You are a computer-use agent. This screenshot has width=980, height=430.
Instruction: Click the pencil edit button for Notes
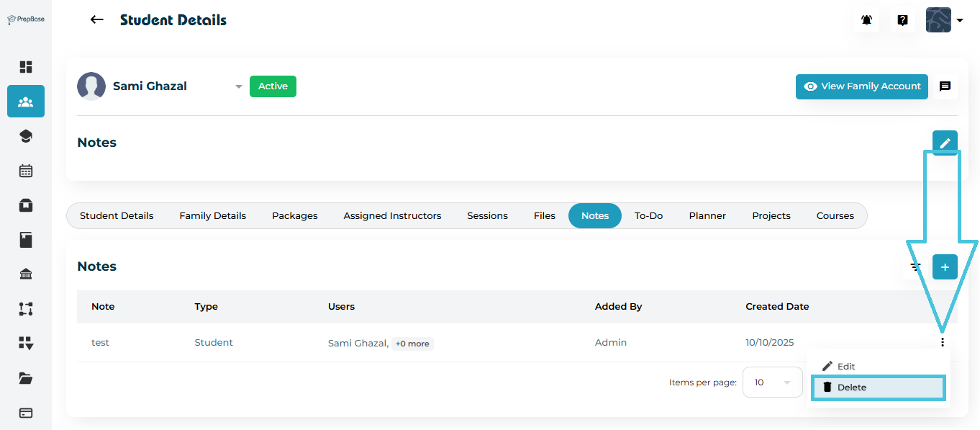pos(945,143)
